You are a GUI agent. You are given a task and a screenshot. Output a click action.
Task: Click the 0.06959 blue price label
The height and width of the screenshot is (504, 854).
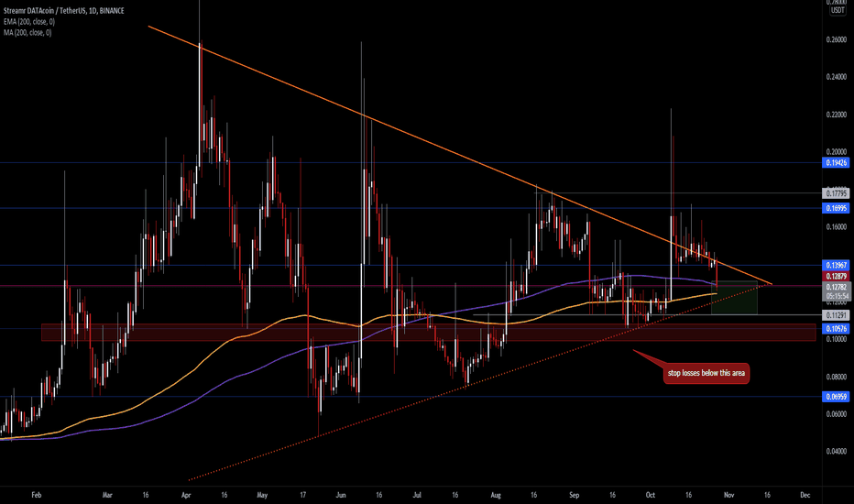click(836, 397)
